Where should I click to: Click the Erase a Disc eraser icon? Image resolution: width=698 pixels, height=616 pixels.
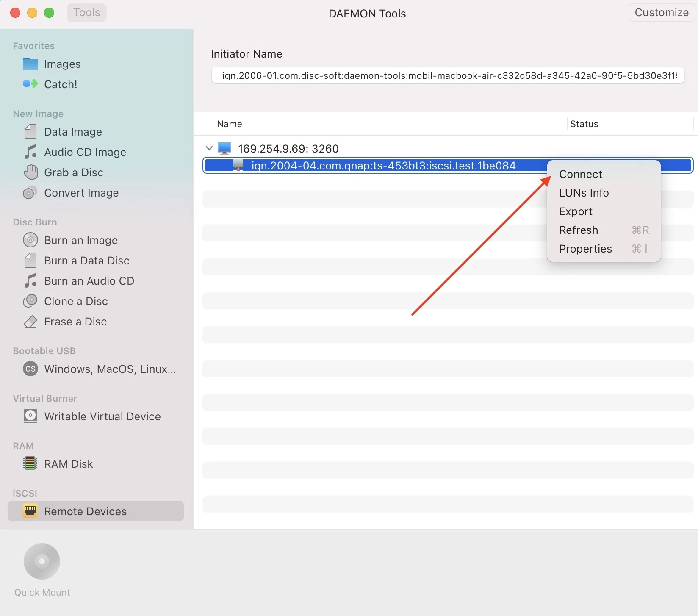[30, 322]
